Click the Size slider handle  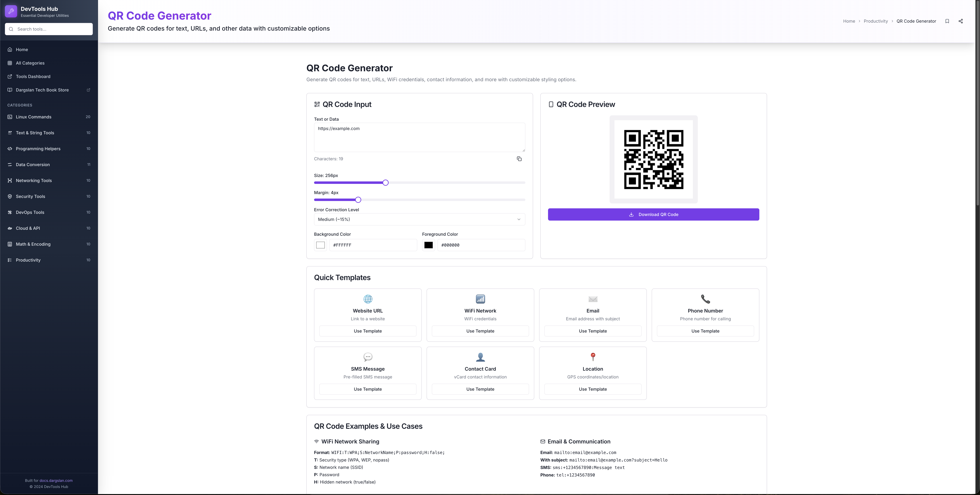tap(385, 183)
